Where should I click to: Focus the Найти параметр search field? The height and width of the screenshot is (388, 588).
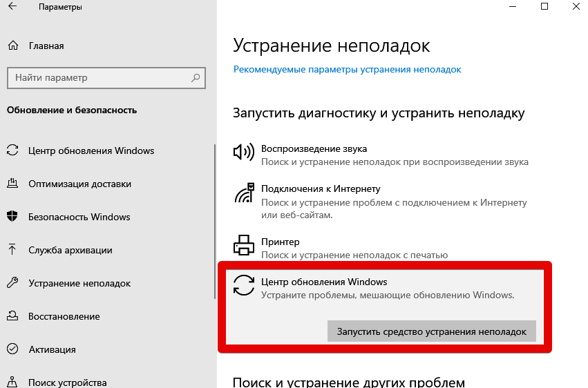106,78
